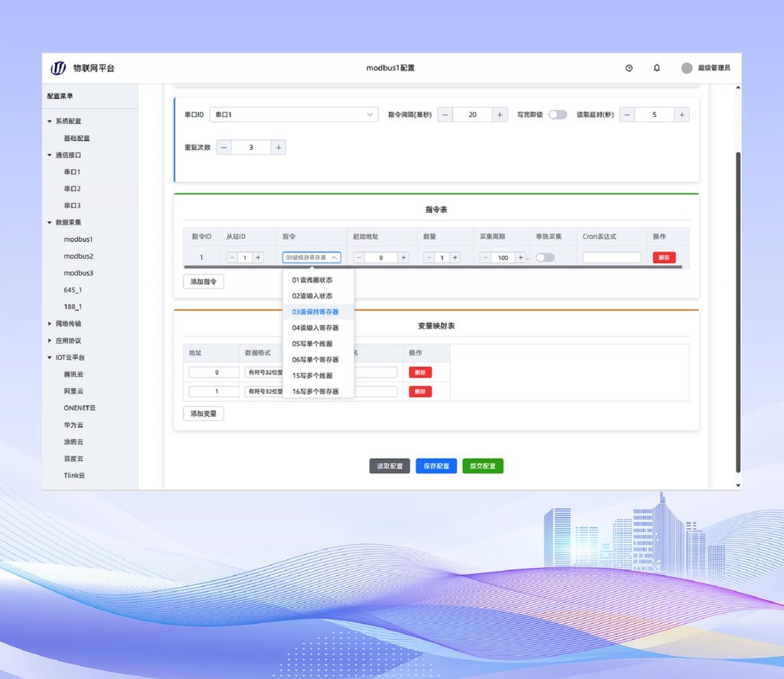The image size is (784, 679).
Task: Click the 超级管理员 user avatar
Action: pyautogui.click(x=687, y=68)
